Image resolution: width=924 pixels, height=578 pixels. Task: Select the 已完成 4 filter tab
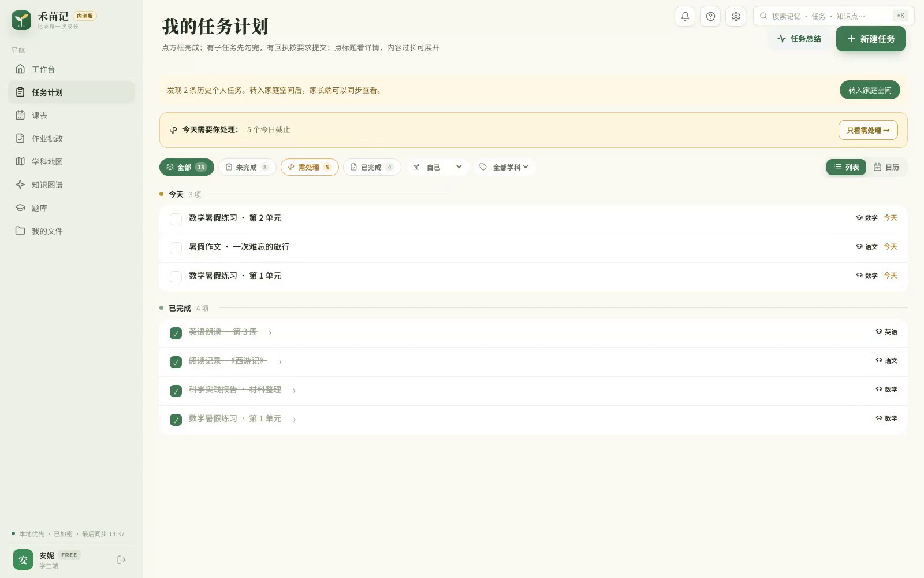372,167
